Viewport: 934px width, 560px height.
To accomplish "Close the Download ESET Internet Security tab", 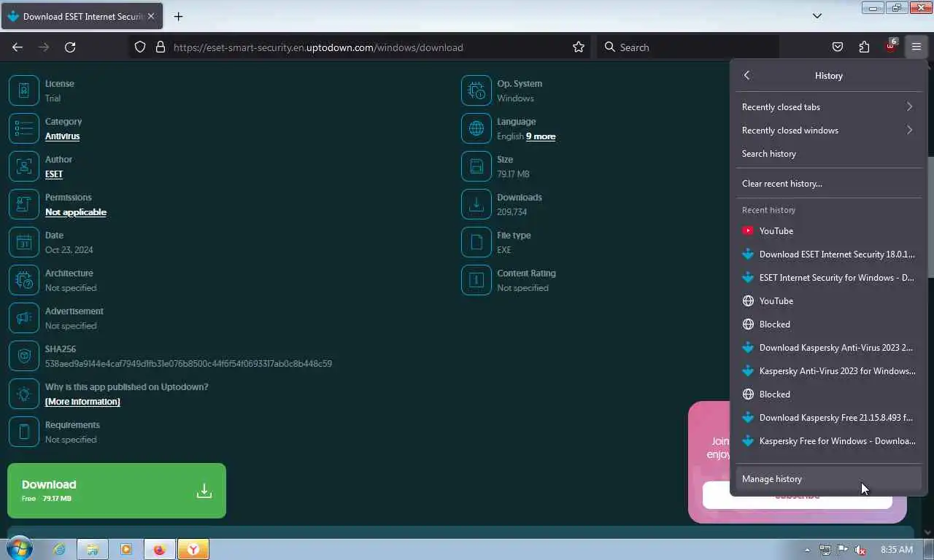I will tap(151, 16).
